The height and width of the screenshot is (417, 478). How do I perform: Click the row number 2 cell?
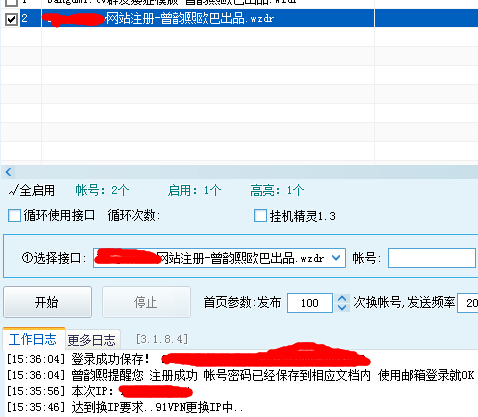coord(31,18)
